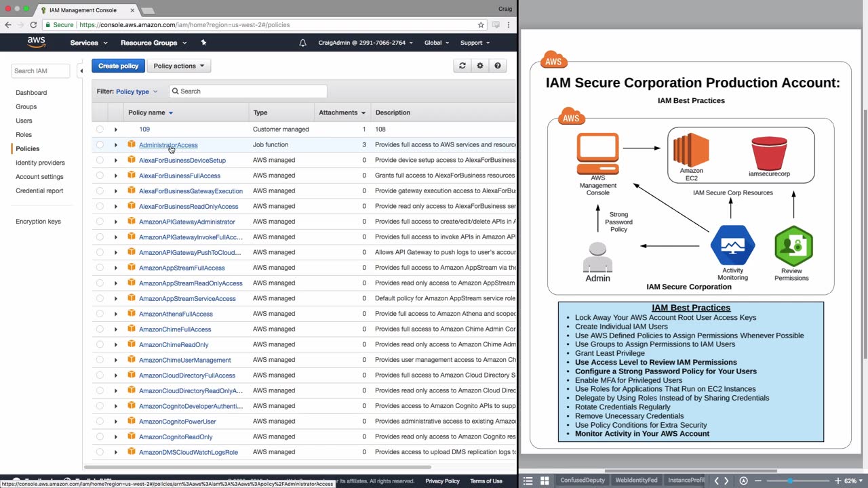Click the Amazon EC2 icon in the diagram
Viewport: 868px width, 488px height.
(691, 150)
